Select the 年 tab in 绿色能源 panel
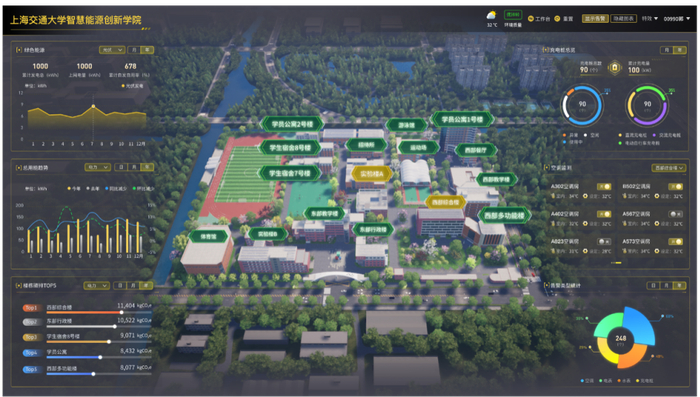The image size is (700, 397). [x=147, y=50]
